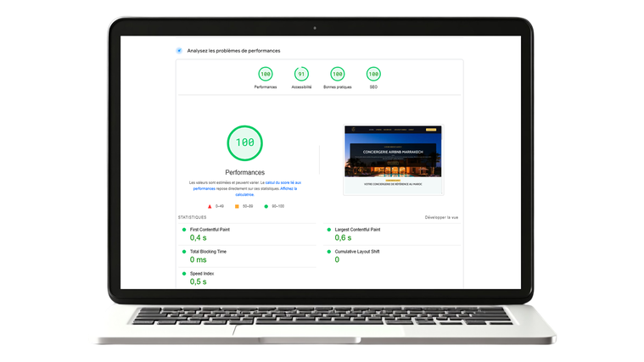The height and width of the screenshot is (362, 644).
Task: Click the blue icon beside Analysez les problèmes
Action: click(179, 51)
